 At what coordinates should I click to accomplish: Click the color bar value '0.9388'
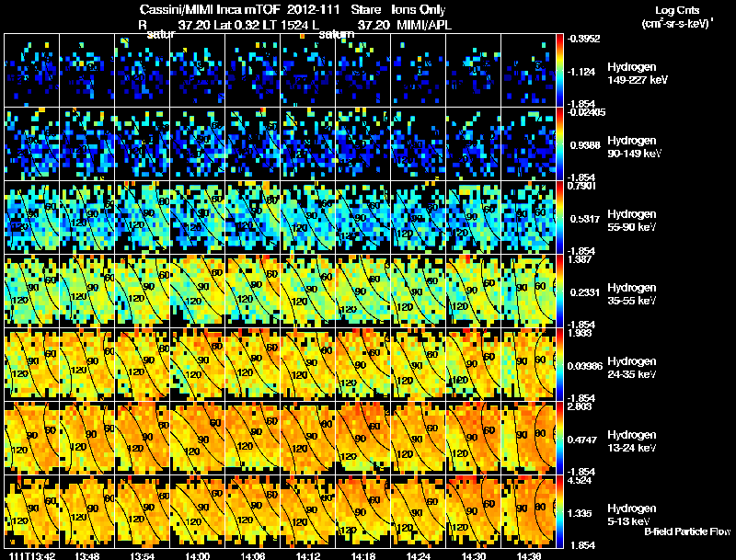tap(585, 145)
